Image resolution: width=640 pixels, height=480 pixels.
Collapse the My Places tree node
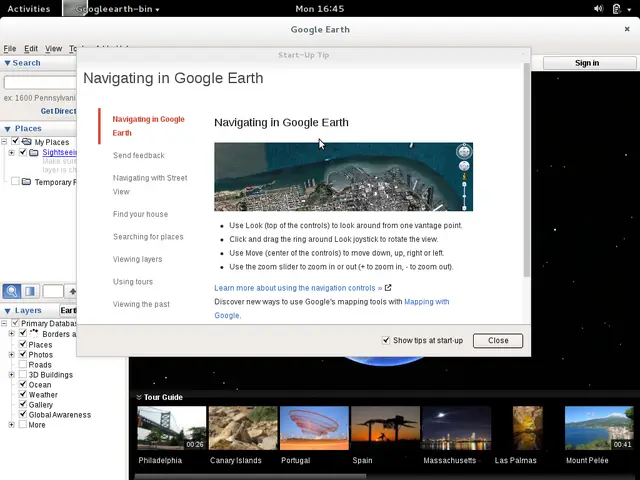[x=4, y=142]
